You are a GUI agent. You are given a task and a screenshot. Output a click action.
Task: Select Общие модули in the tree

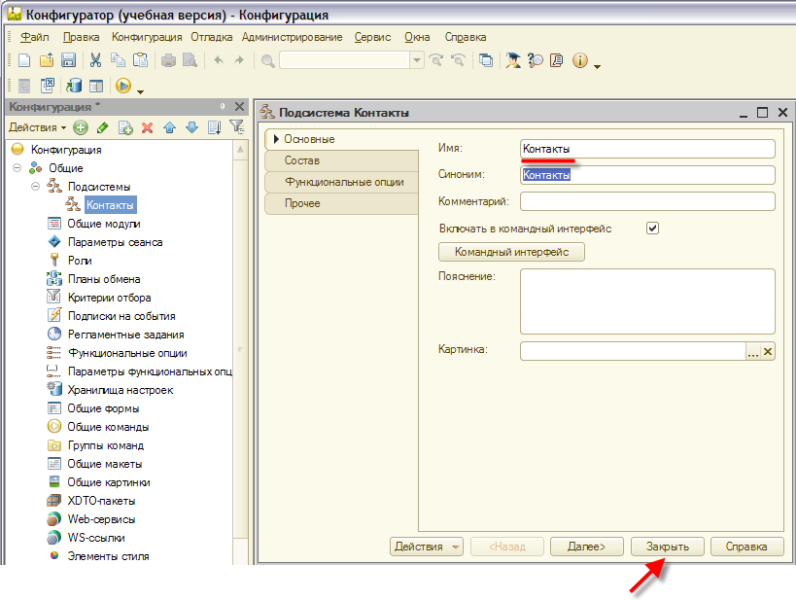pos(103,224)
